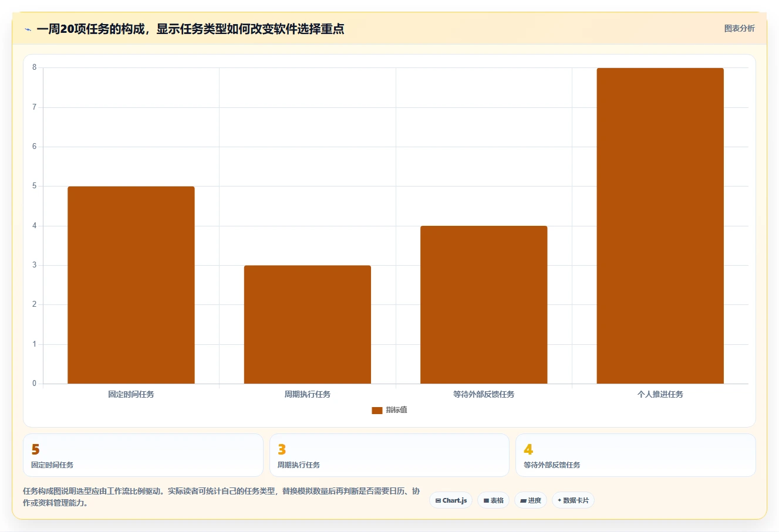Click the icon inside the 进度 pill
Screen dimensions: 779x532
pyautogui.click(x=523, y=501)
